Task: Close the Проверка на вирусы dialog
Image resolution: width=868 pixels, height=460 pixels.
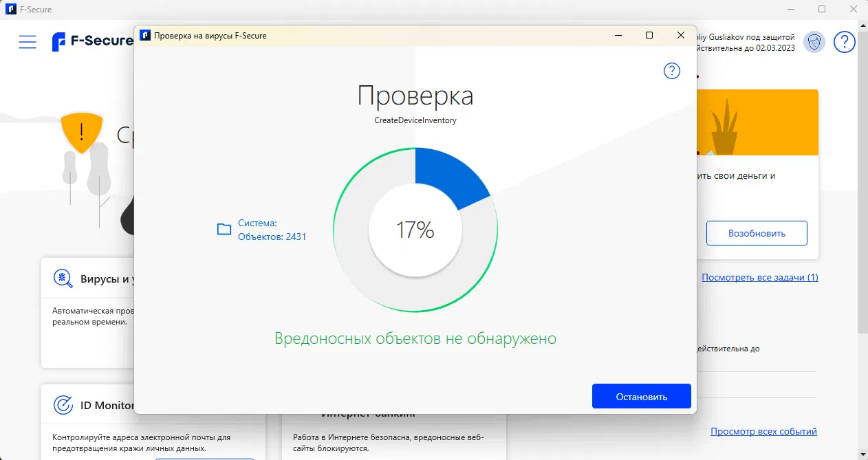Action: point(680,35)
